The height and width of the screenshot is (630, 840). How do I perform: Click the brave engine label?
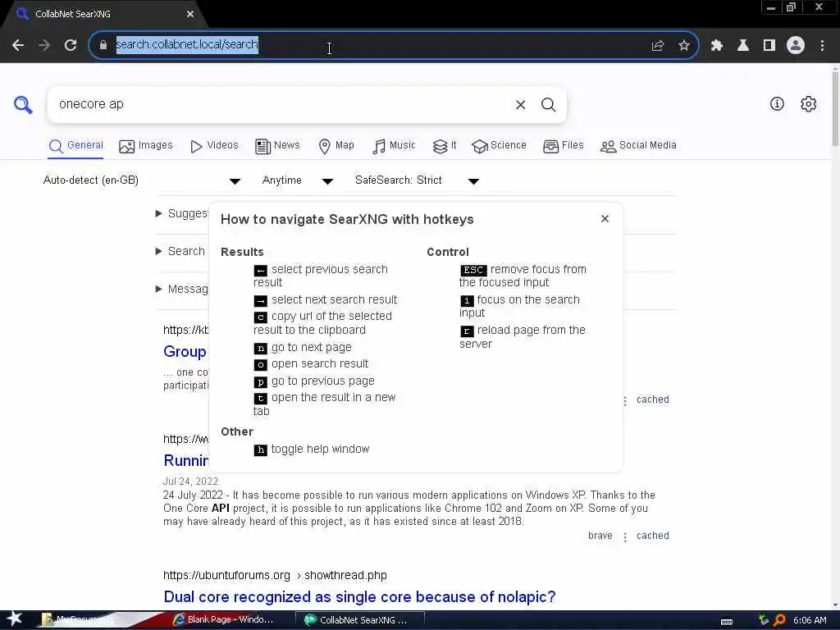600,535
